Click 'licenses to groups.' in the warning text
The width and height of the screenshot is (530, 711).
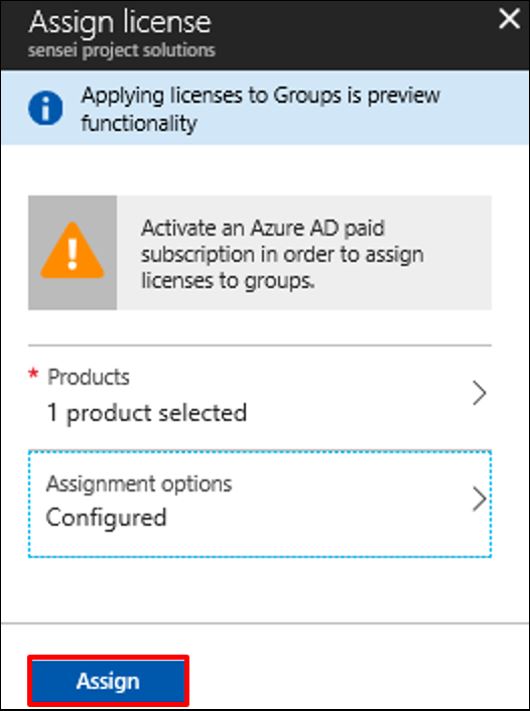click(x=228, y=281)
